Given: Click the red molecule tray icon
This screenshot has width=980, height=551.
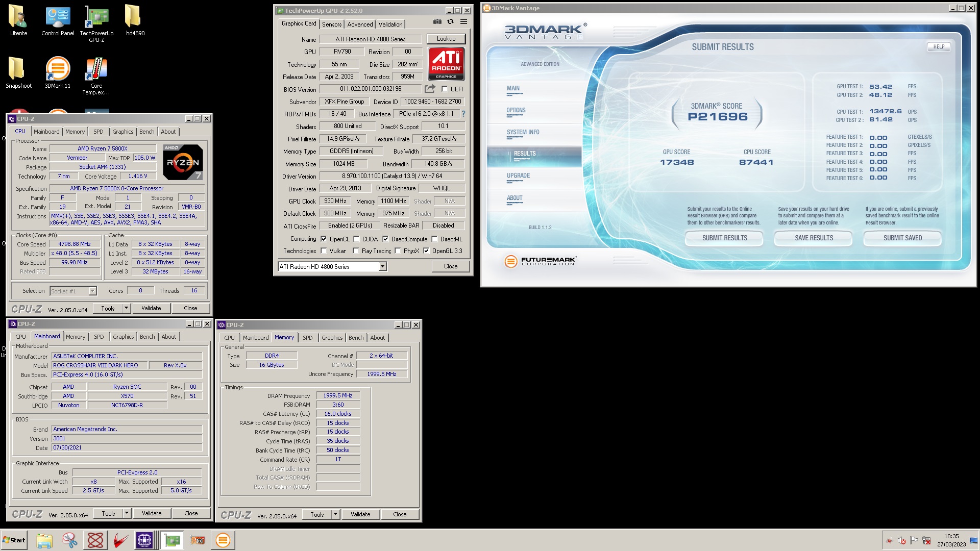Looking at the screenshot, I should pos(890,541).
